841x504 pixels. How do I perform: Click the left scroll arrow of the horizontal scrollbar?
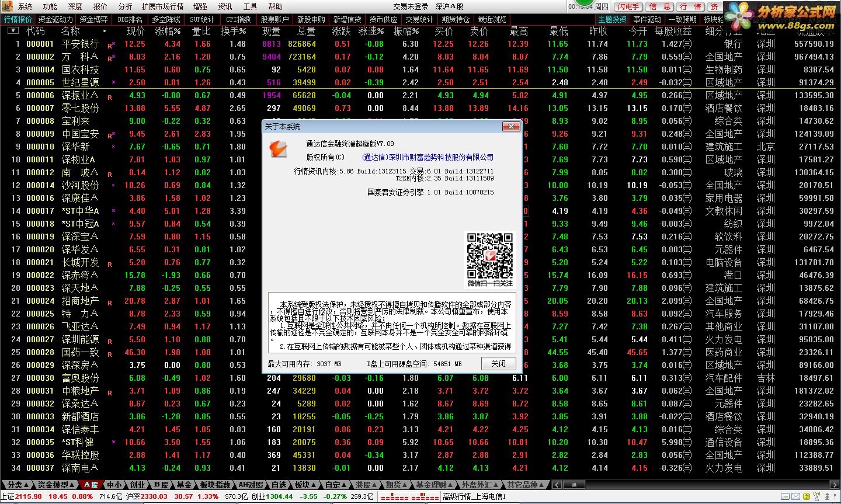pos(557,485)
